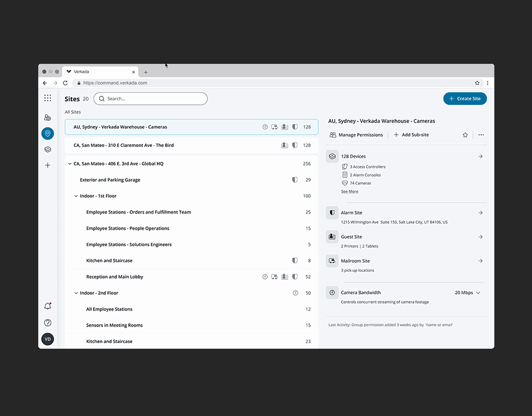Select Reception and Main Lobby row
This screenshot has width=532, height=416.
192,276
